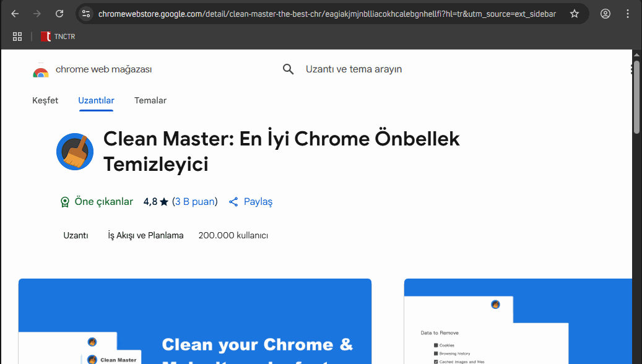Reload the current page
This screenshot has height=364, width=642.
coord(59,14)
